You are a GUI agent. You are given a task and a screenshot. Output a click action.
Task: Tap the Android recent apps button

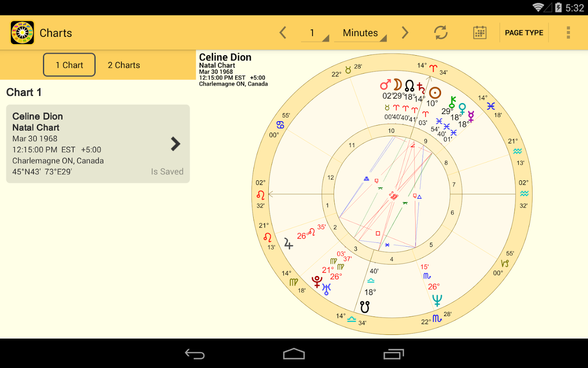pos(394,354)
